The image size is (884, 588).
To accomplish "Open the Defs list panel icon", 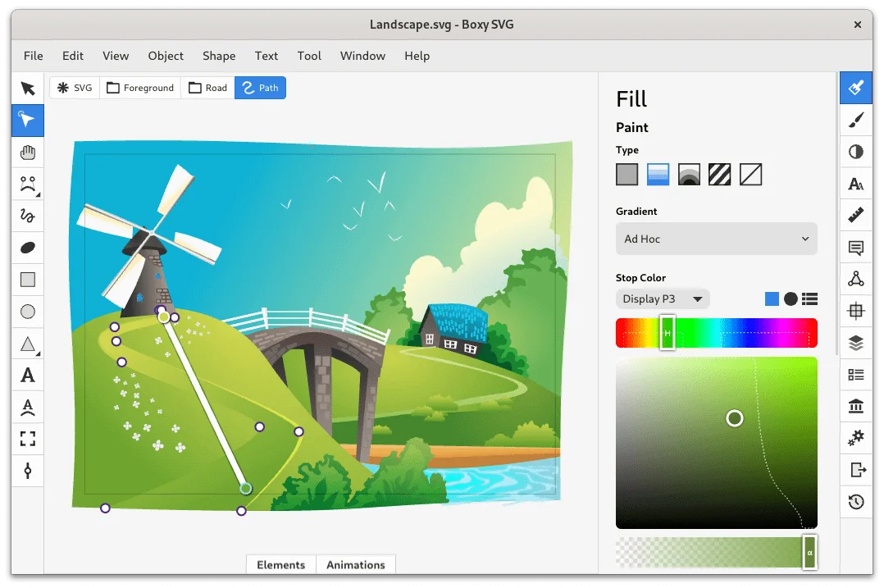I will [x=856, y=374].
